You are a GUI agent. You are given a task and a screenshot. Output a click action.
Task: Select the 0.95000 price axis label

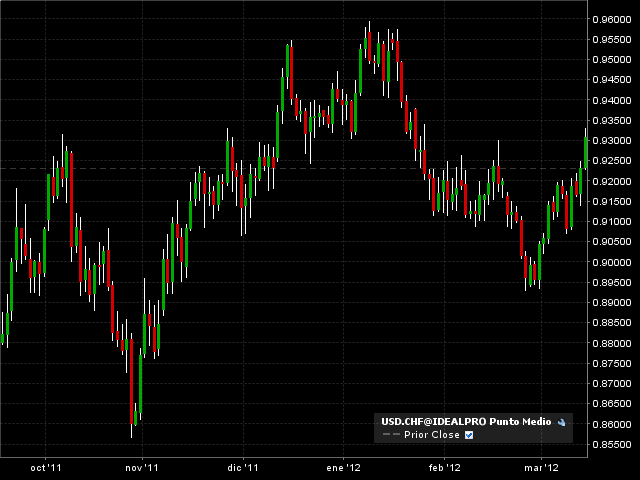(x=612, y=60)
